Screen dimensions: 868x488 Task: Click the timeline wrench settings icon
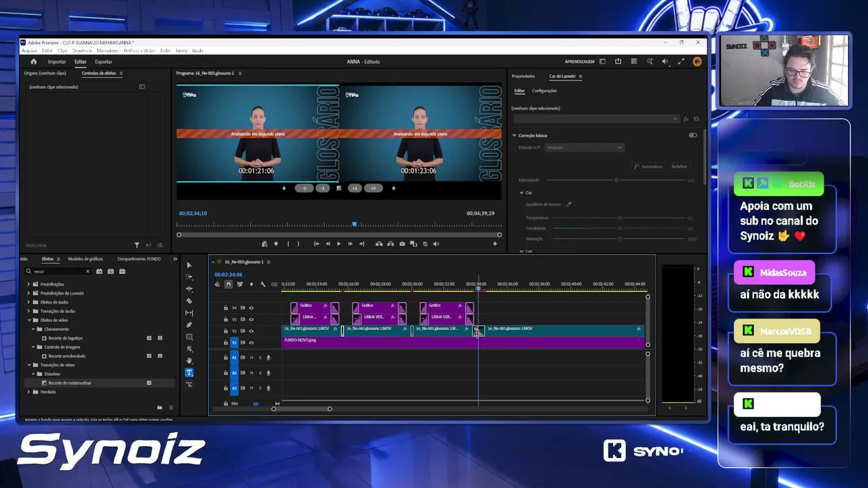click(262, 284)
